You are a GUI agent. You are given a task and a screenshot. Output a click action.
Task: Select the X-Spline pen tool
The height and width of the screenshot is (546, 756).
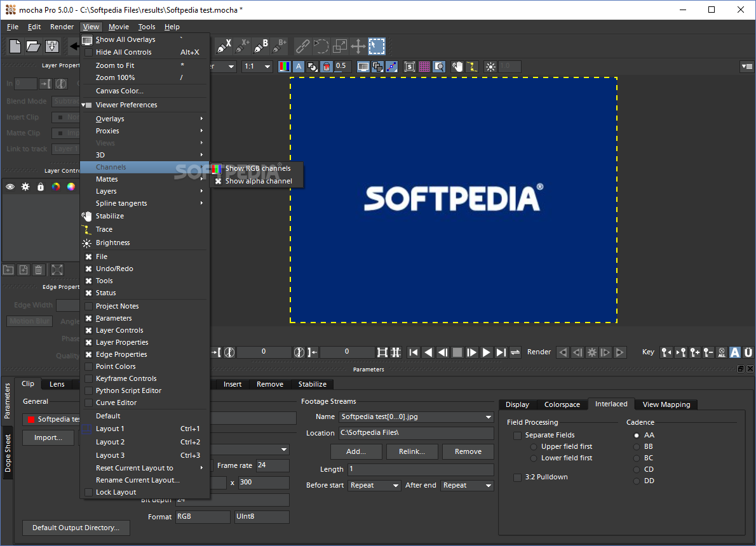[x=224, y=46]
